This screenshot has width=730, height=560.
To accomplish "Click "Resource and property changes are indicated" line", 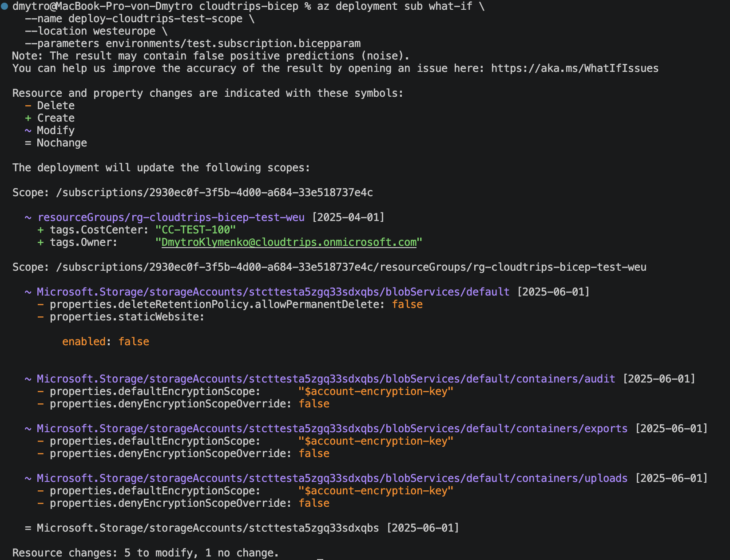I will point(208,93).
